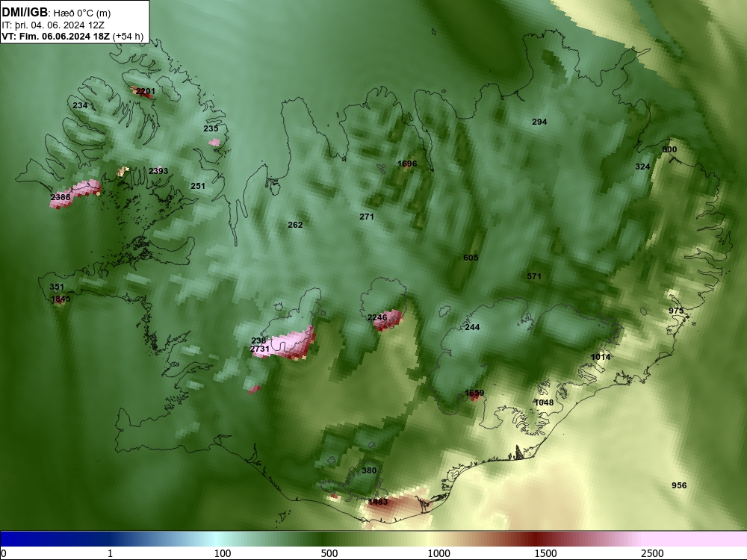Click the 1000 tick on color scale
Image resolution: width=747 pixels, height=560 pixels.
(438, 553)
